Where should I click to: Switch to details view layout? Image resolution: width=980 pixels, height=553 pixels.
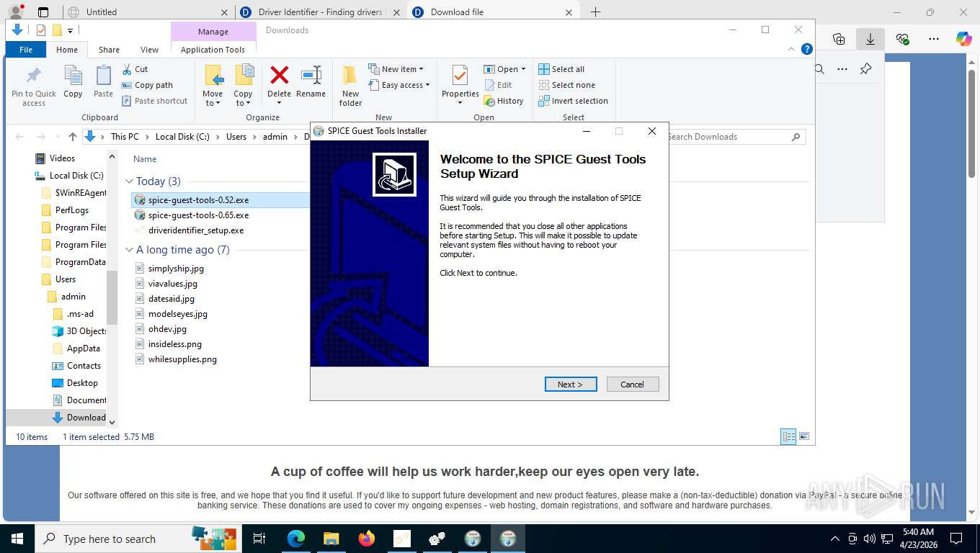(x=789, y=436)
